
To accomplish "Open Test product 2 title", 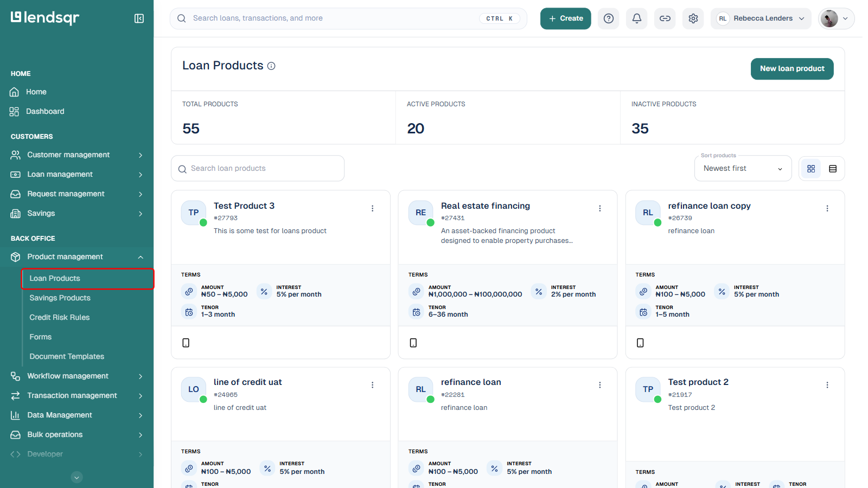I will [x=698, y=382].
